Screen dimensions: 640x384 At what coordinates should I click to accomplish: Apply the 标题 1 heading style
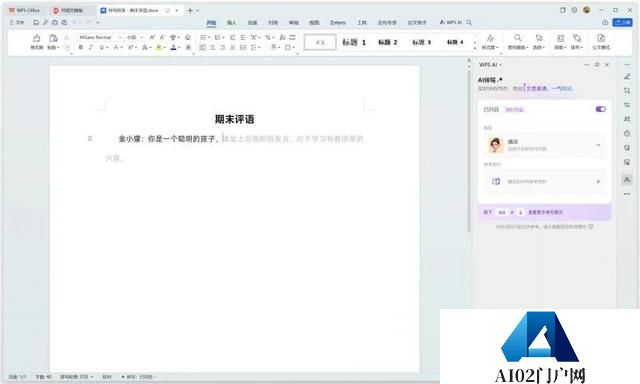[354, 42]
